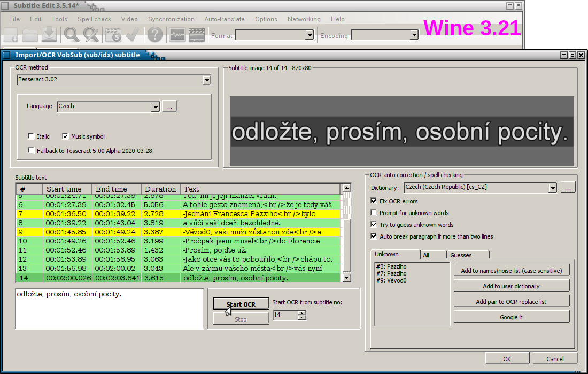Change the Language dropdown from Czech

click(x=157, y=106)
